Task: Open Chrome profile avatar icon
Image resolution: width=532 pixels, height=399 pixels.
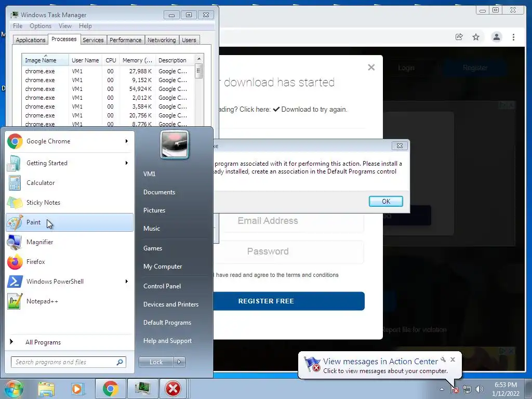Action: (496, 37)
